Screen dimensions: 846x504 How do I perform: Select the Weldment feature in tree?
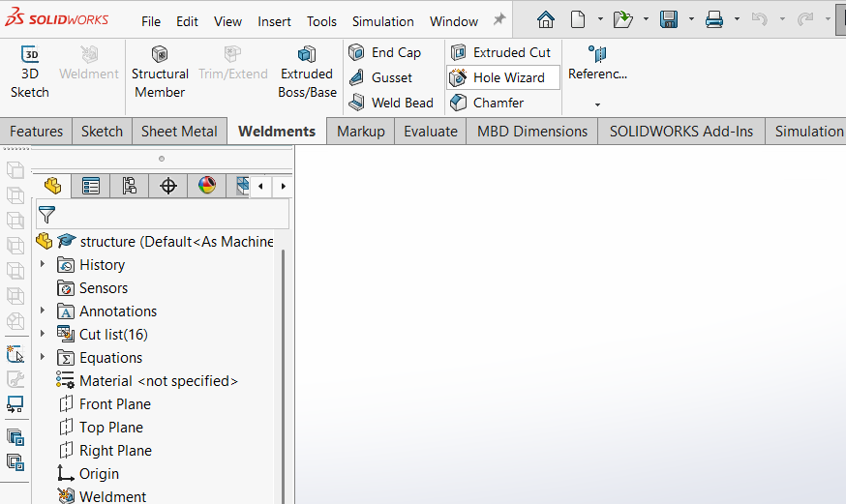pos(102,496)
